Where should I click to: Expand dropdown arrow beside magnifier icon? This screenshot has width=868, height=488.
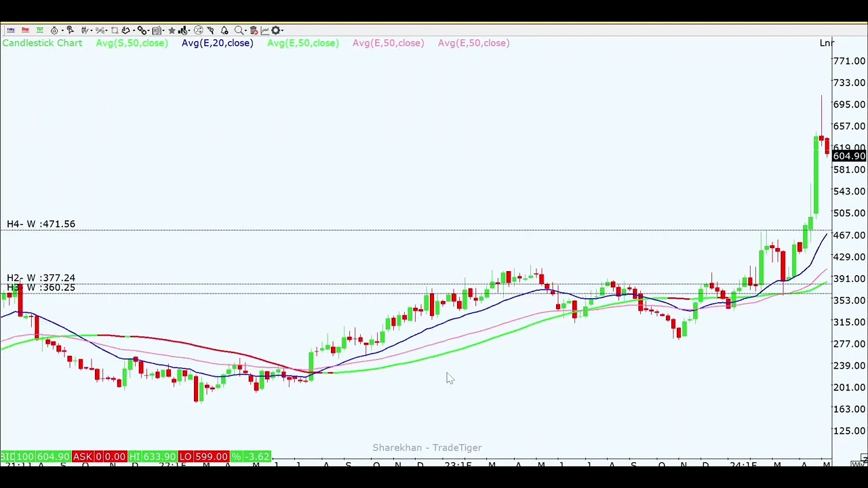245,30
